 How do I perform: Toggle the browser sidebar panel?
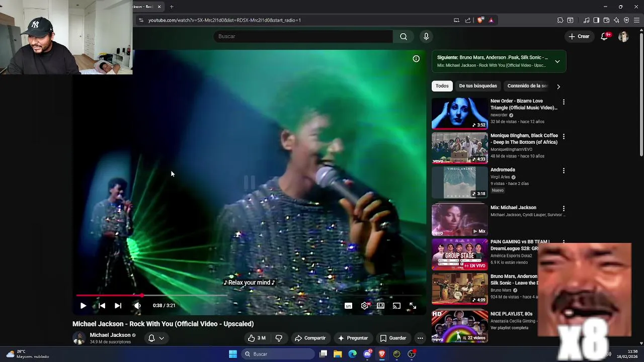596,20
